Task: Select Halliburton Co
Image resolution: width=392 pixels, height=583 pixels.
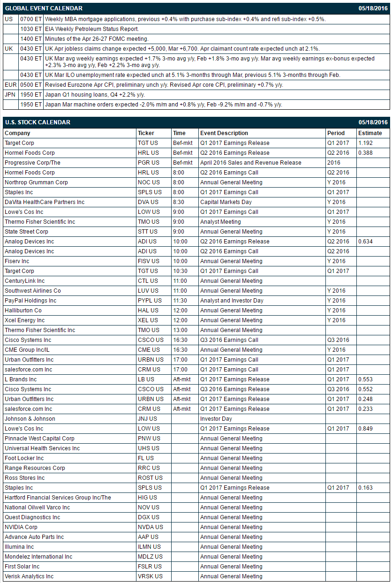Action: (x=23, y=310)
